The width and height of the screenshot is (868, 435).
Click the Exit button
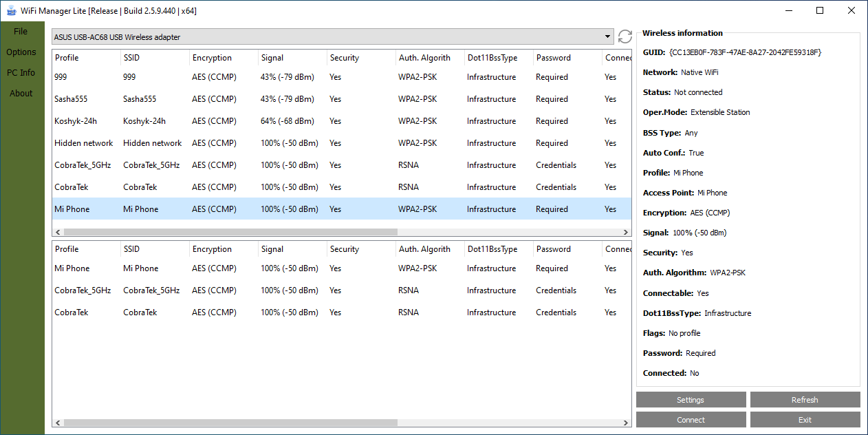[x=805, y=420]
